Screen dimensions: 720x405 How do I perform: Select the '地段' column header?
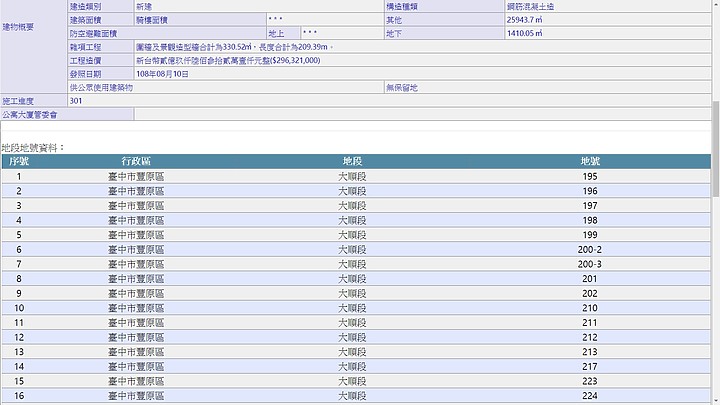point(352,161)
